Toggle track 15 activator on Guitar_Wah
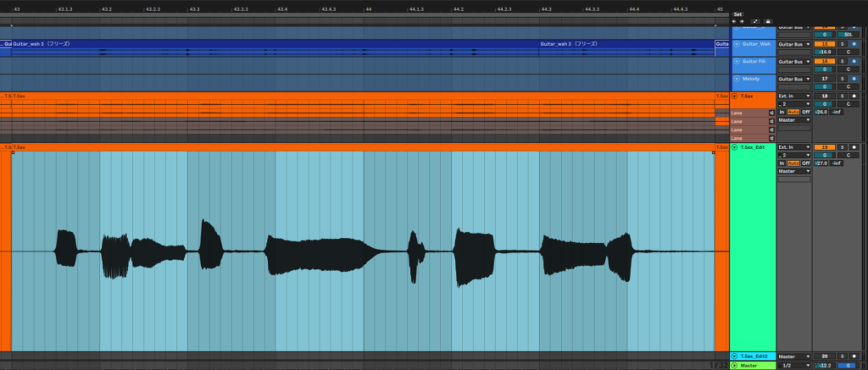Viewport: 868px width, 370px height. click(824, 44)
